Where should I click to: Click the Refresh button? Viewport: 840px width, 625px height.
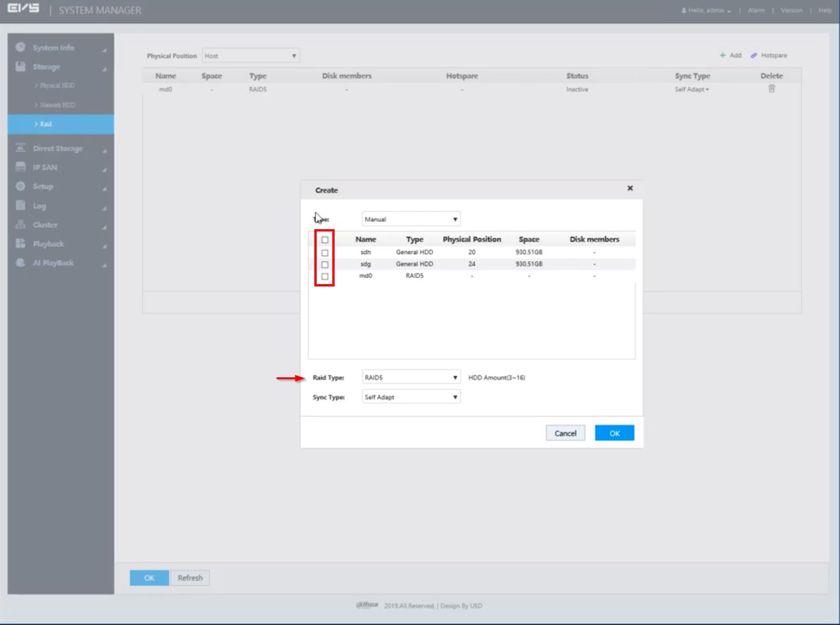[x=190, y=578]
